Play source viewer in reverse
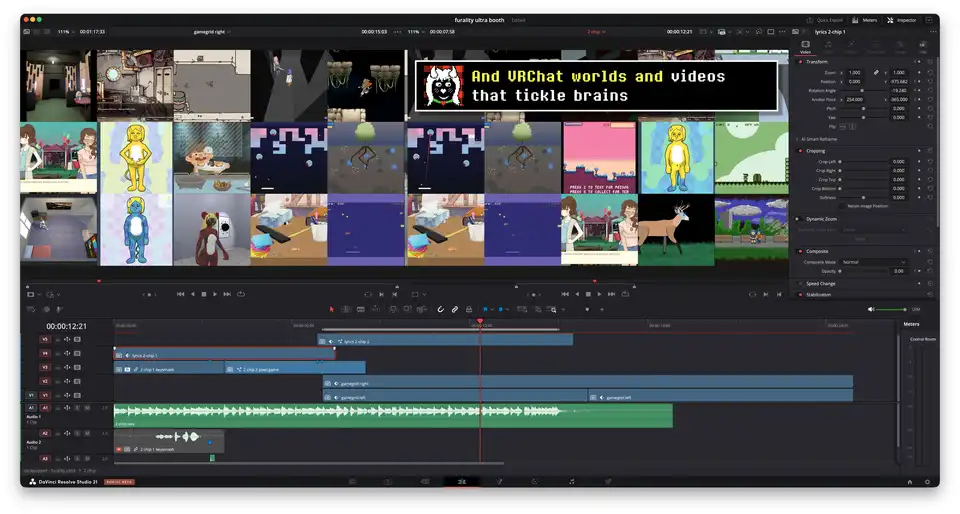 [x=193, y=294]
